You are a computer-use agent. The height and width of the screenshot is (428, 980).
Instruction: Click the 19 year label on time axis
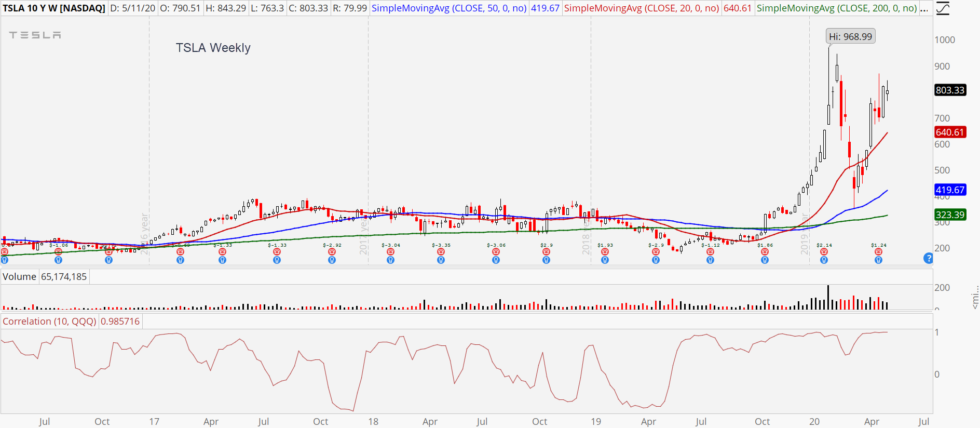tap(596, 422)
